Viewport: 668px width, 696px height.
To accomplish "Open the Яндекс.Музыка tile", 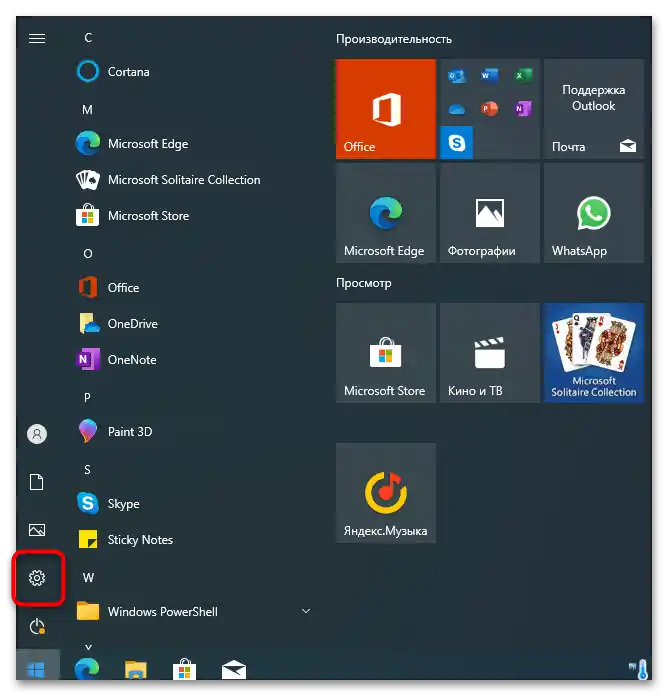I will (386, 493).
